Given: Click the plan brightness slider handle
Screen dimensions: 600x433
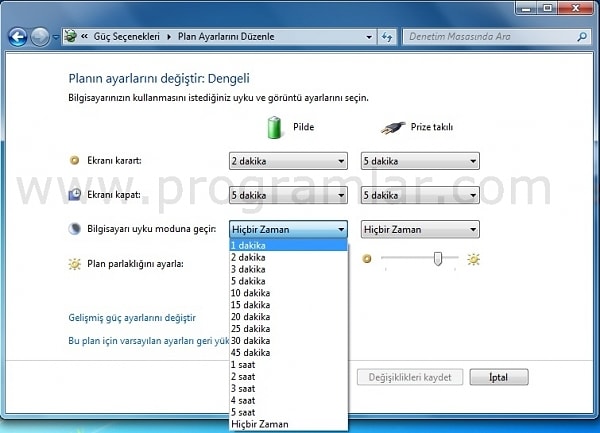Looking at the screenshot, I should click(438, 259).
